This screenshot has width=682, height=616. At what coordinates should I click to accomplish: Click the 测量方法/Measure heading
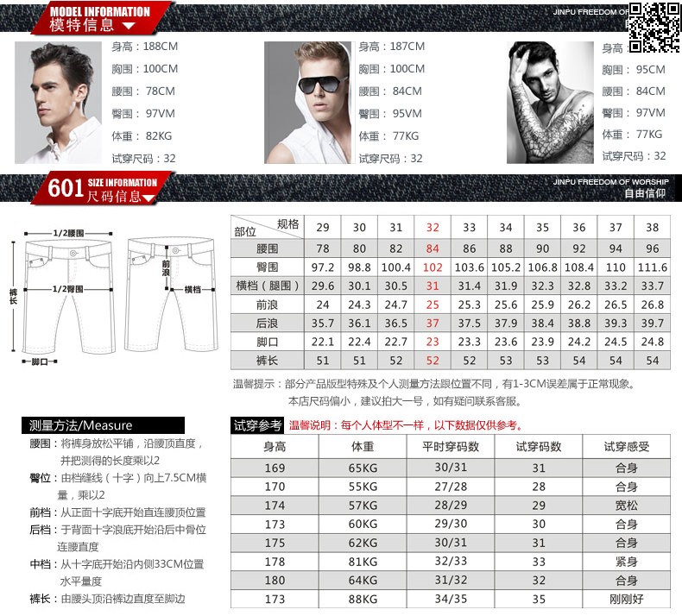[x=103, y=425]
